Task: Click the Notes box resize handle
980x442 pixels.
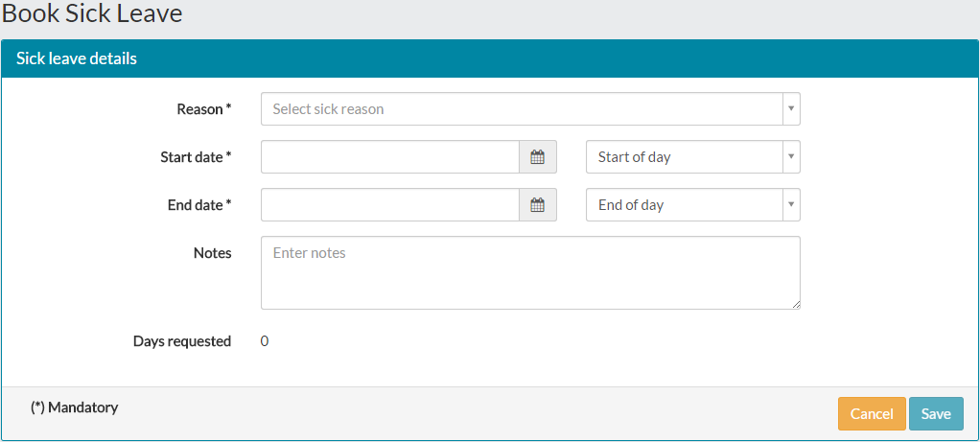Action: coord(796,305)
